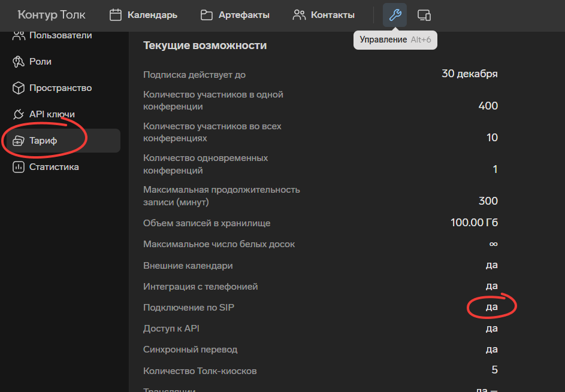
Task: Click the Тариф wallet icon
Action: pos(19,141)
